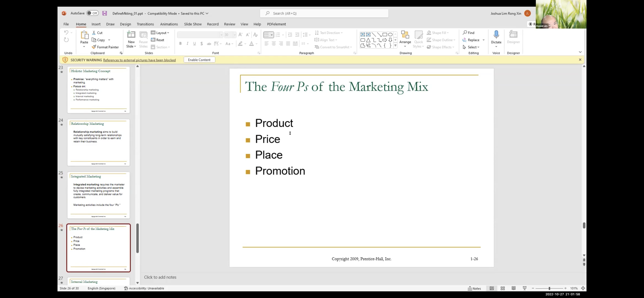Toggle Italic formatting
Image resolution: width=644 pixels, height=298 pixels.
click(x=187, y=44)
